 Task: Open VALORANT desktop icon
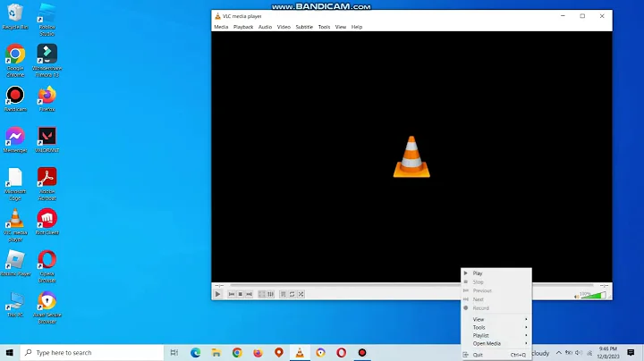pos(47,140)
